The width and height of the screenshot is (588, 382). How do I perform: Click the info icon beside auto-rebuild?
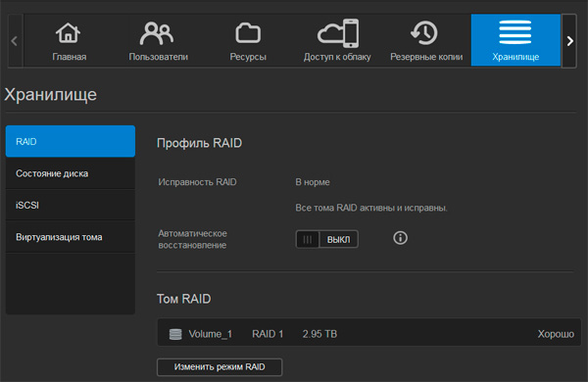click(400, 238)
